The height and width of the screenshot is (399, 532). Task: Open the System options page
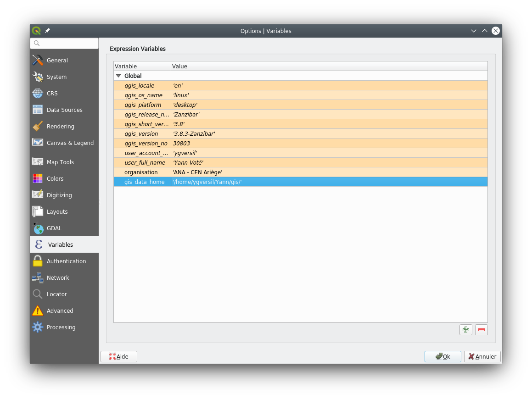pos(64,77)
